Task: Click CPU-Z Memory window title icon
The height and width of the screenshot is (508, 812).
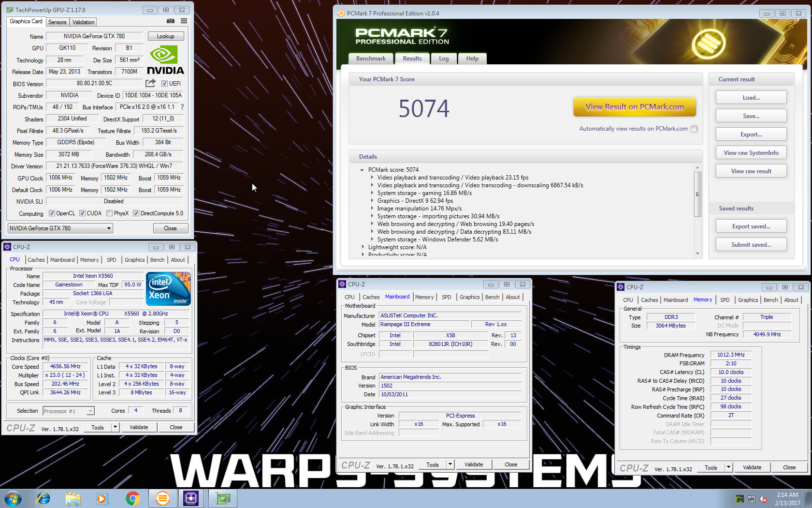Action: pos(621,287)
